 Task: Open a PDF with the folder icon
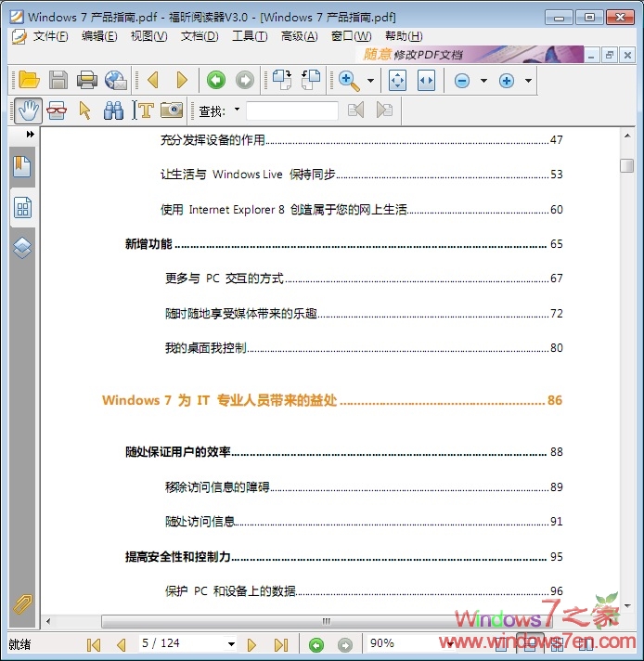pos(29,80)
